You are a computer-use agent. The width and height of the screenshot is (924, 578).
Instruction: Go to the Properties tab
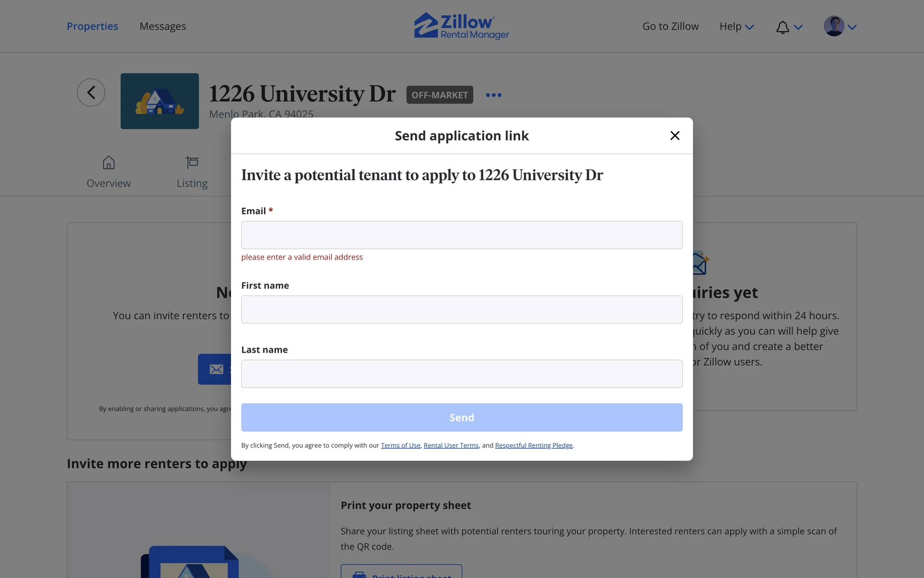(92, 26)
